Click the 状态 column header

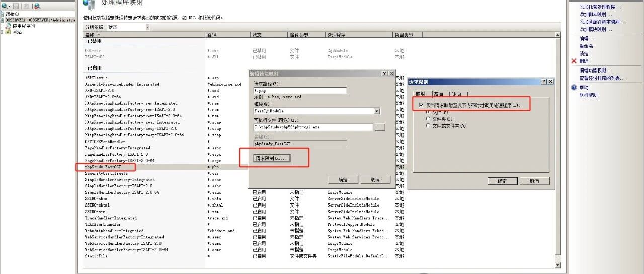click(269, 35)
